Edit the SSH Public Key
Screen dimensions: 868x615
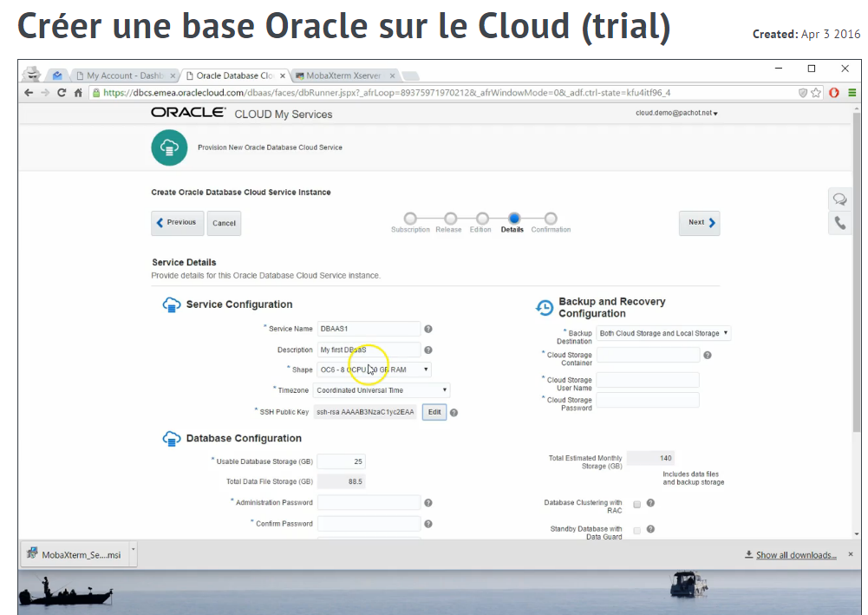(x=434, y=411)
